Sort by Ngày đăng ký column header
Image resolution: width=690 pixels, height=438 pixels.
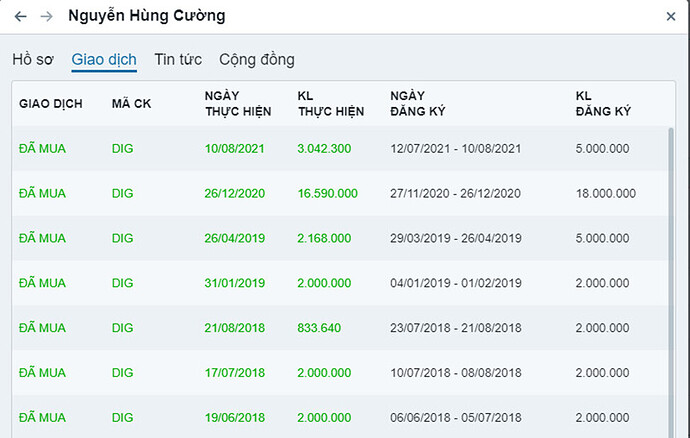(415, 103)
